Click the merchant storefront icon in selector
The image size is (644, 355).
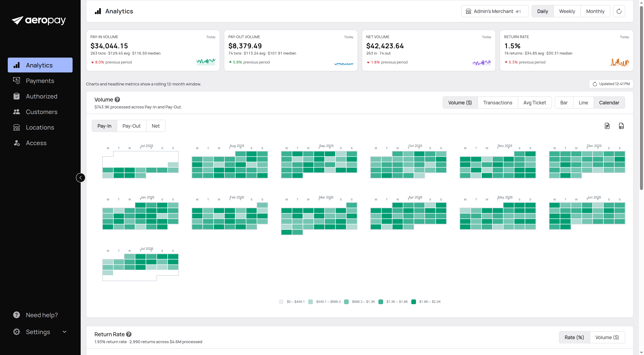coord(468,11)
